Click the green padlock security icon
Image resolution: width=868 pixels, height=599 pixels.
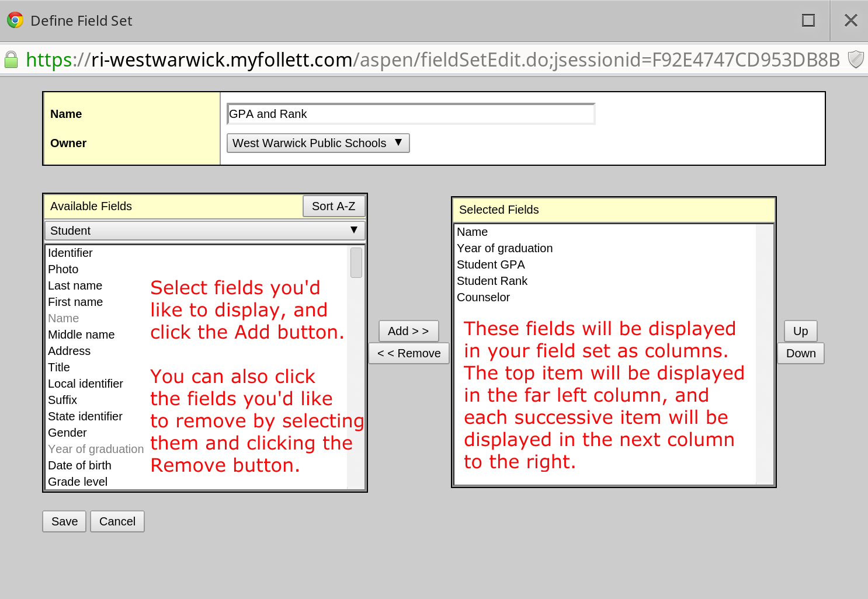click(x=11, y=60)
